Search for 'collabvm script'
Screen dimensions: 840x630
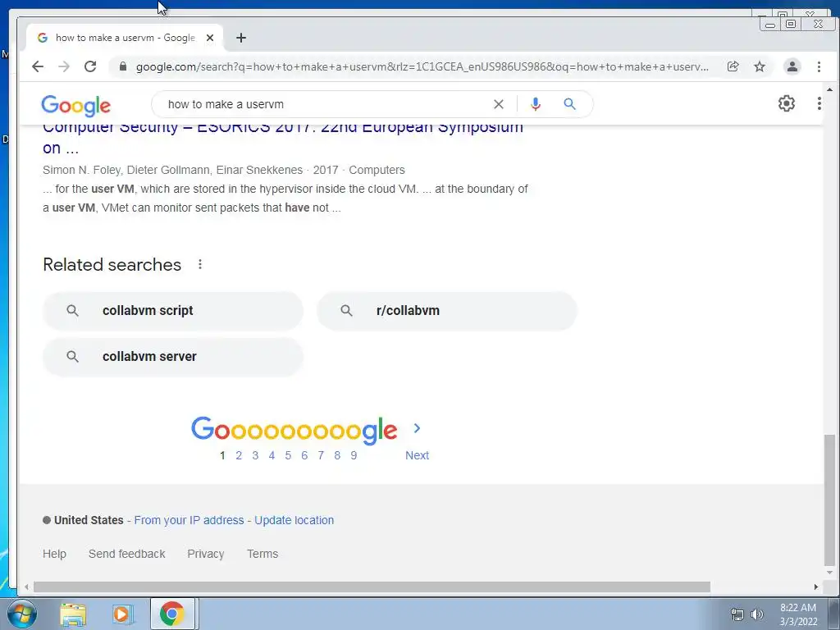[173, 311]
